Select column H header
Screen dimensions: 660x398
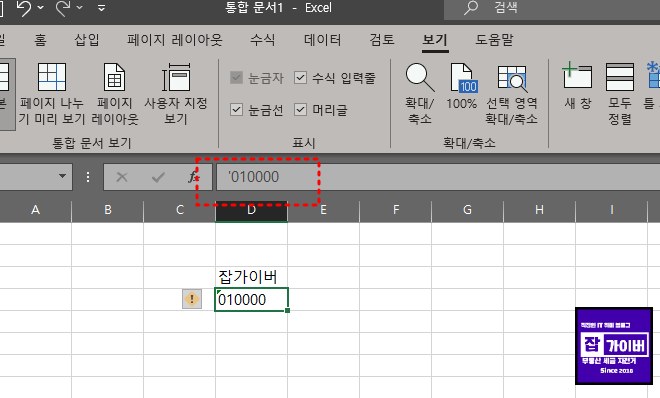540,210
